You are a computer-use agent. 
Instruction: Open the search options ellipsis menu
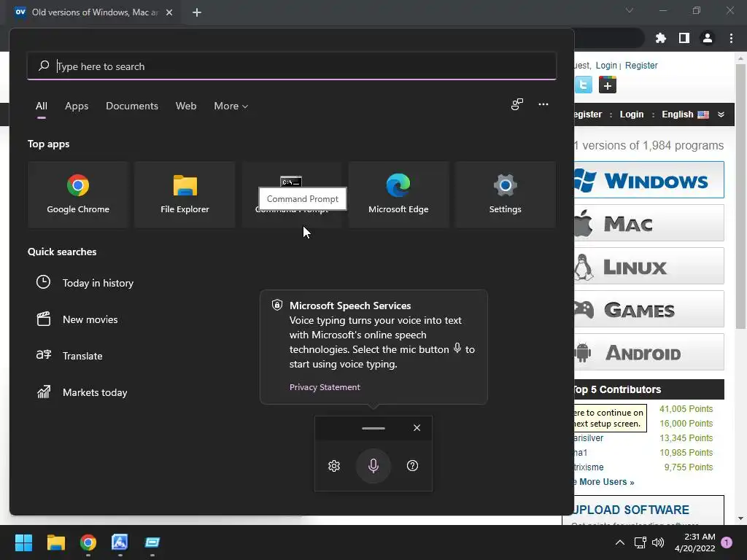pos(543,104)
